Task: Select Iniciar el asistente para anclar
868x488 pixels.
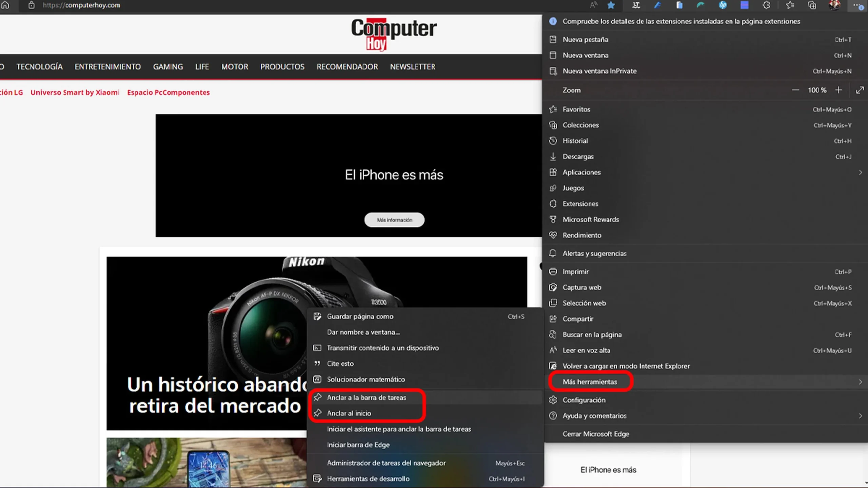Action: pyautogui.click(x=426, y=429)
